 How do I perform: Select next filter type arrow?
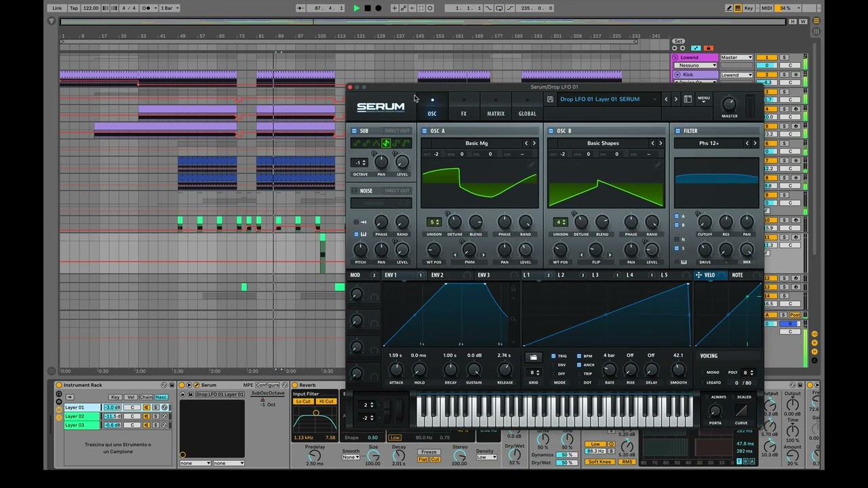pyautogui.click(x=755, y=143)
